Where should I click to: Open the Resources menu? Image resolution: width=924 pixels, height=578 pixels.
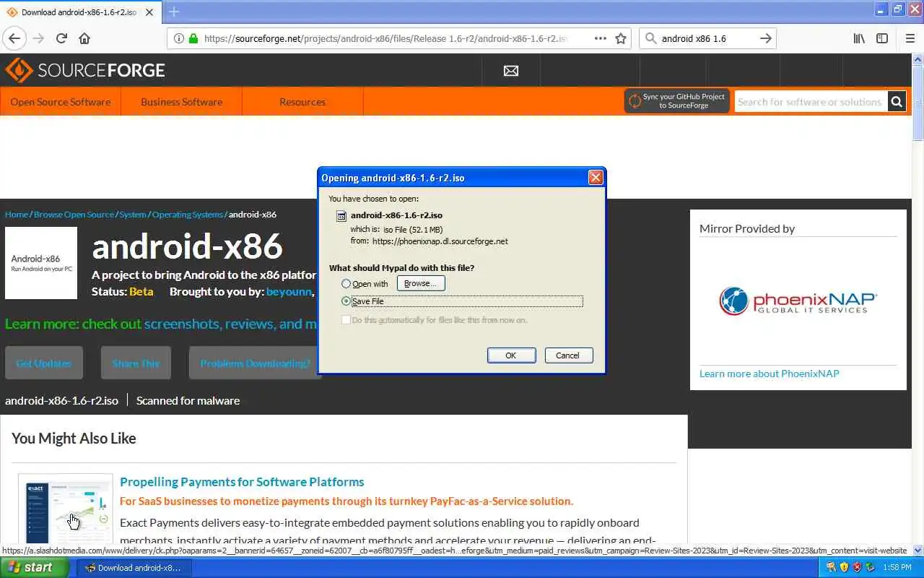(302, 102)
